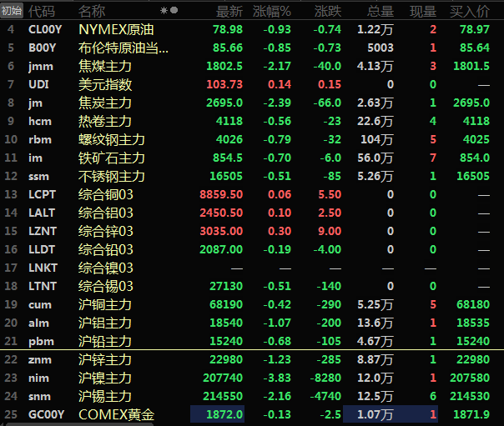Sort by the 名称 column header
Image resolution: width=504 pixels, height=426 pixels.
92,11
